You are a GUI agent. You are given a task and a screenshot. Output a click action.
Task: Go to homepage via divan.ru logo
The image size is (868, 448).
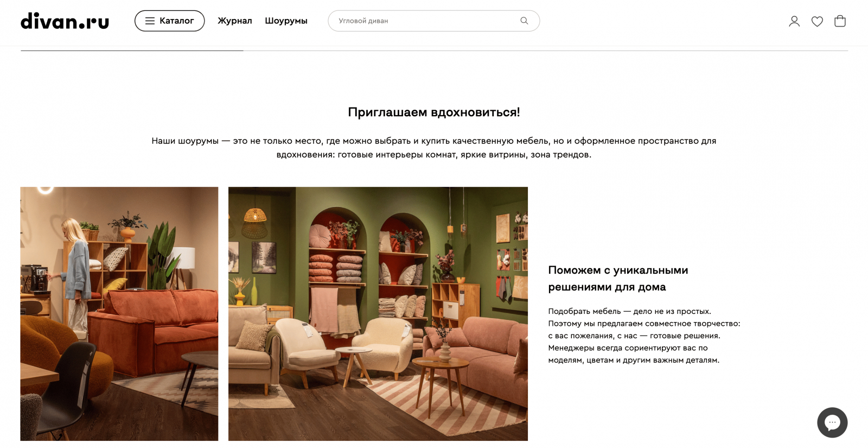(65, 21)
